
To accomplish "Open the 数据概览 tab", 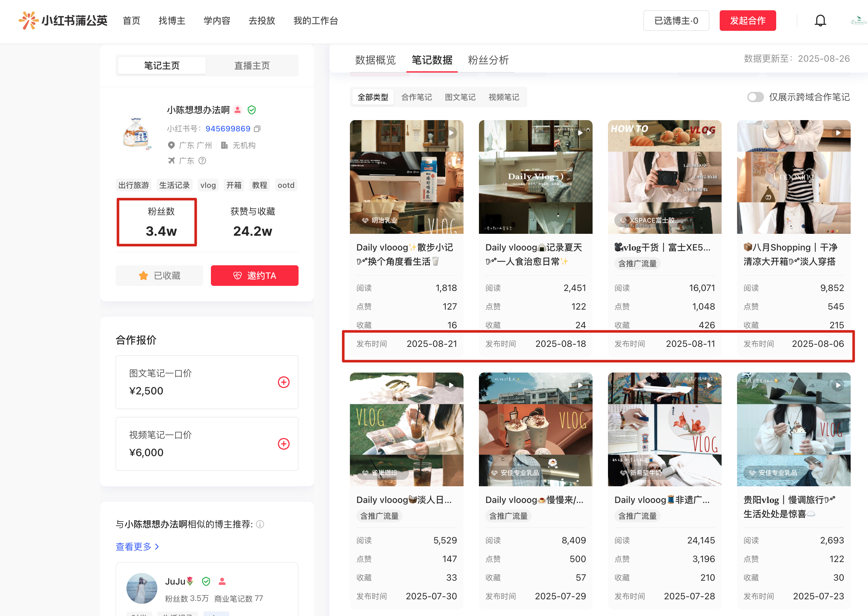I will pyautogui.click(x=375, y=60).
